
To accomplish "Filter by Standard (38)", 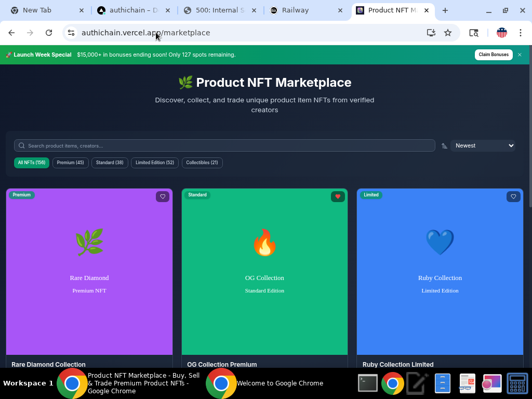I will point(110,163).
